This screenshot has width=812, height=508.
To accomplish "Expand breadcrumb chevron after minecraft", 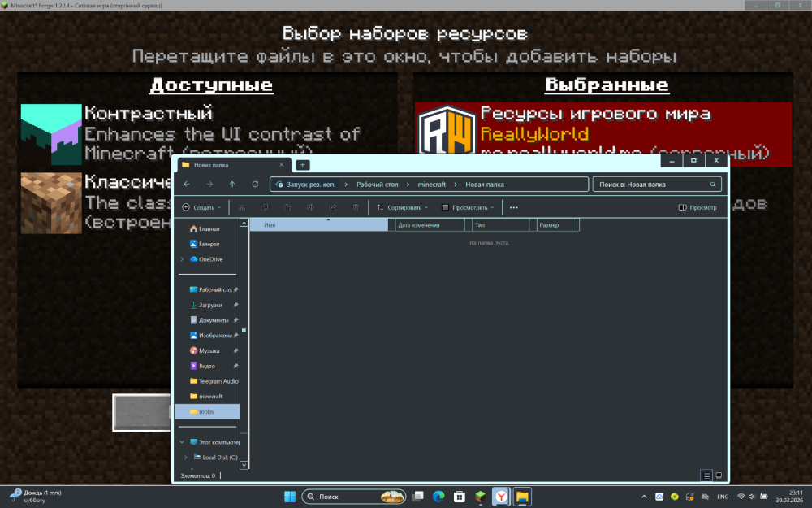I will [x=456, y=185].
